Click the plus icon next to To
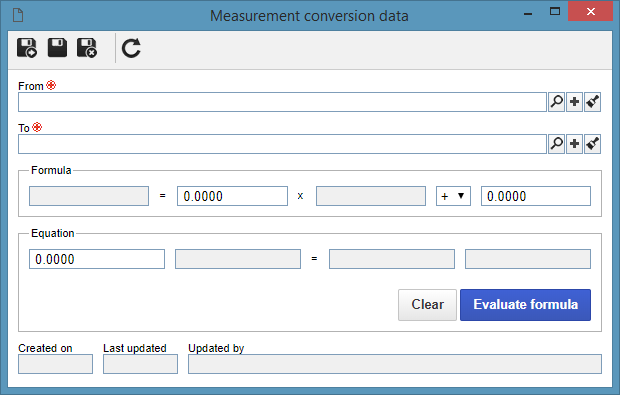This screenshot has width=620, height=395. coord(575,144)
